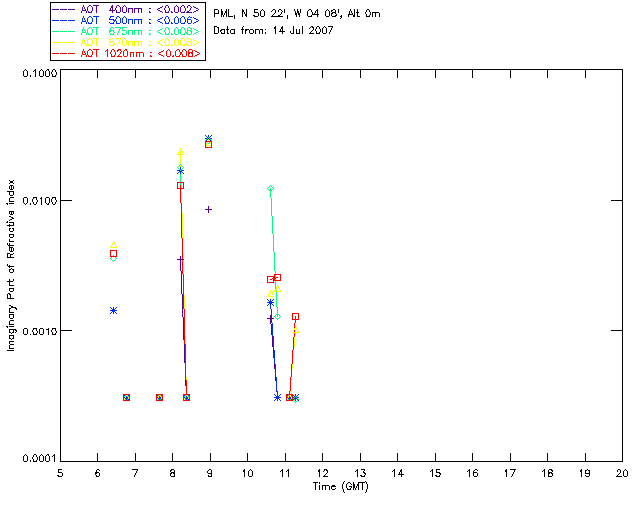Click the overlapping markers at 7.6 GMT baseline
The height and width of the screenshot is (512, 640).
(160, 398)
